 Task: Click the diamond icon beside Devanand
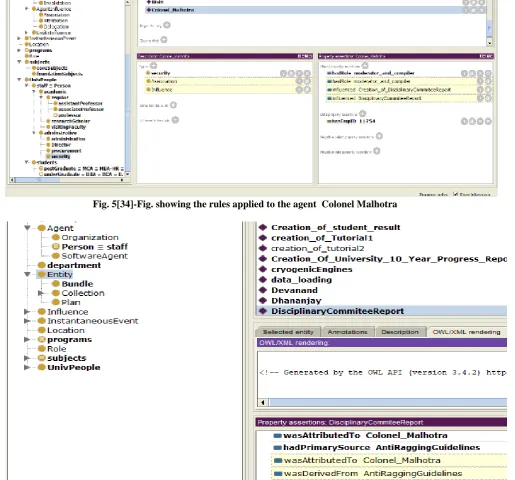click(263, 290)
